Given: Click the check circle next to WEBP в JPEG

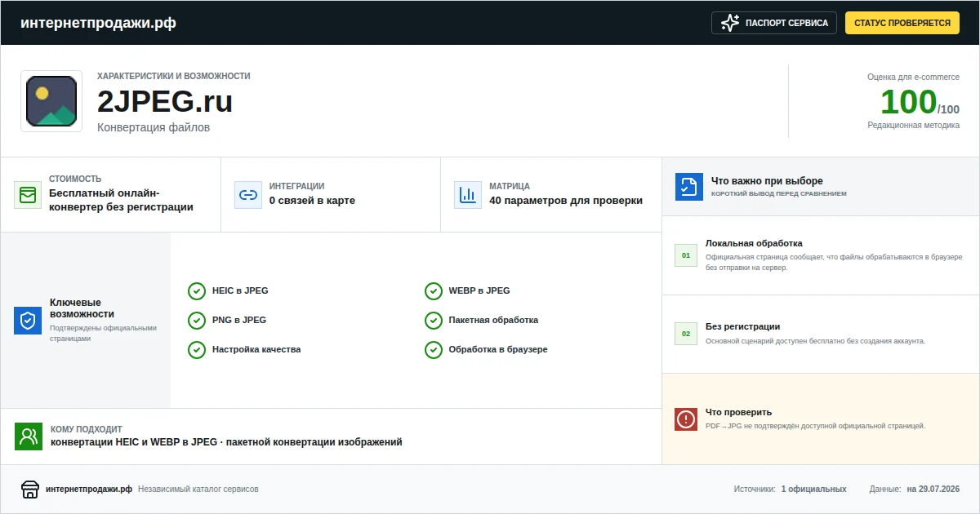Looking at the screenshot, I should click(x=434, y=291).
